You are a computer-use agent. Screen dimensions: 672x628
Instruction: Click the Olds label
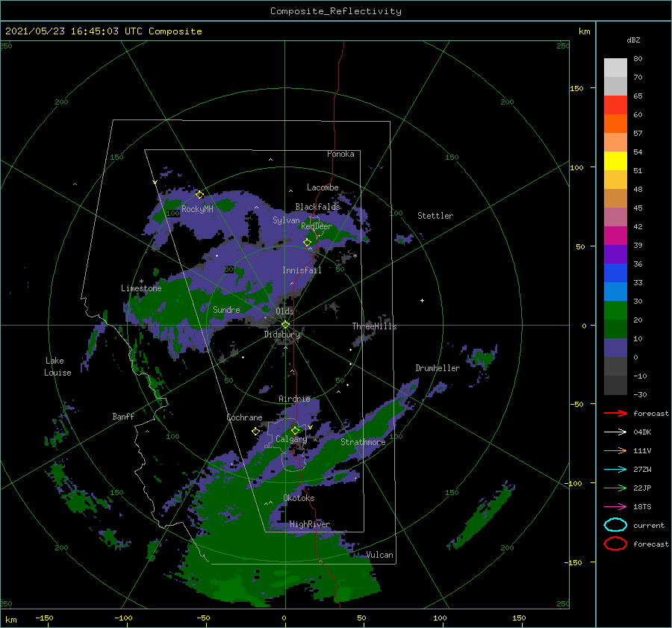tap(284, 311)
